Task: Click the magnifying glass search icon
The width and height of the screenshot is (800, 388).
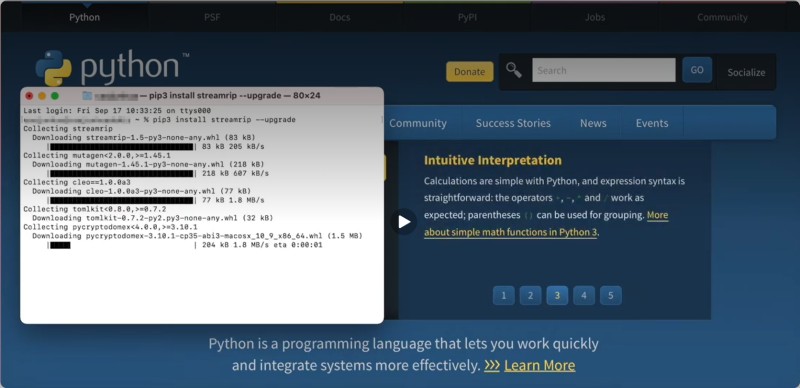Action: pos(514,70)
